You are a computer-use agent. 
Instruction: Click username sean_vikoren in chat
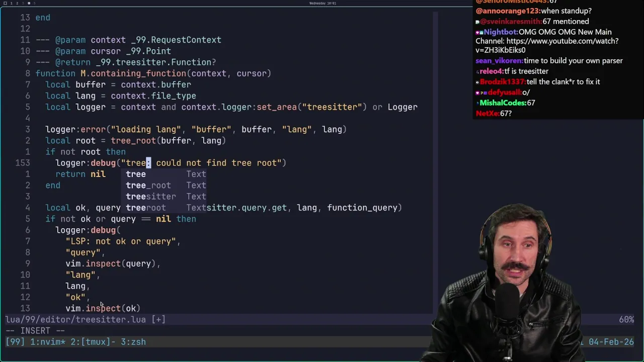point(499,61)
